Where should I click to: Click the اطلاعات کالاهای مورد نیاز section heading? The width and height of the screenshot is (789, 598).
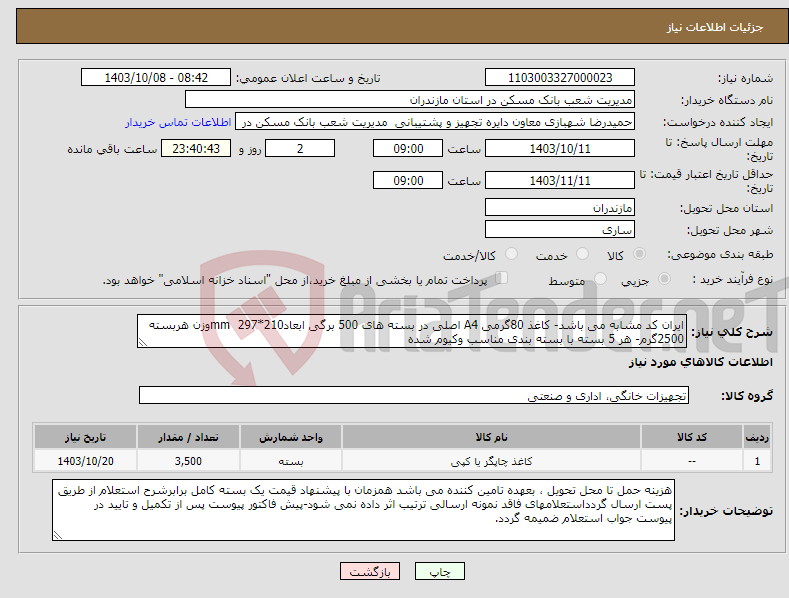click(700, 362)
